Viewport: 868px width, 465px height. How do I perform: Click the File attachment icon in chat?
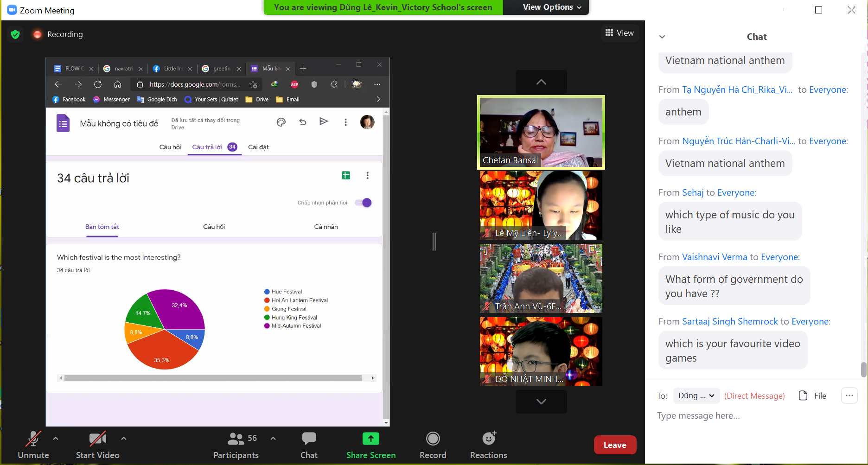(803, 395)
